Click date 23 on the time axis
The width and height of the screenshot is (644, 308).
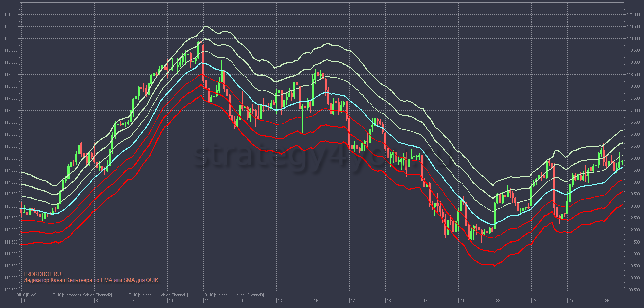click(498, 300)
